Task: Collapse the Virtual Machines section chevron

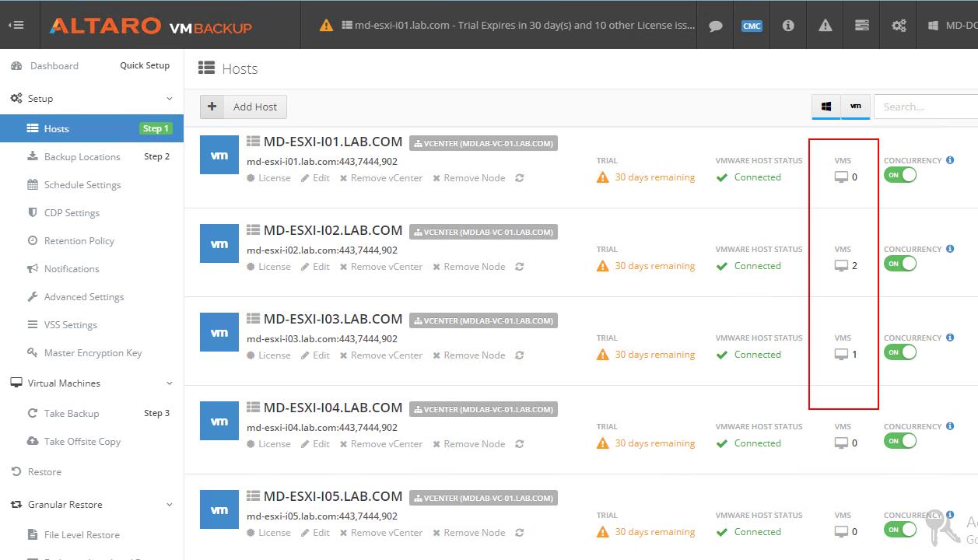Action: [170, 383]
